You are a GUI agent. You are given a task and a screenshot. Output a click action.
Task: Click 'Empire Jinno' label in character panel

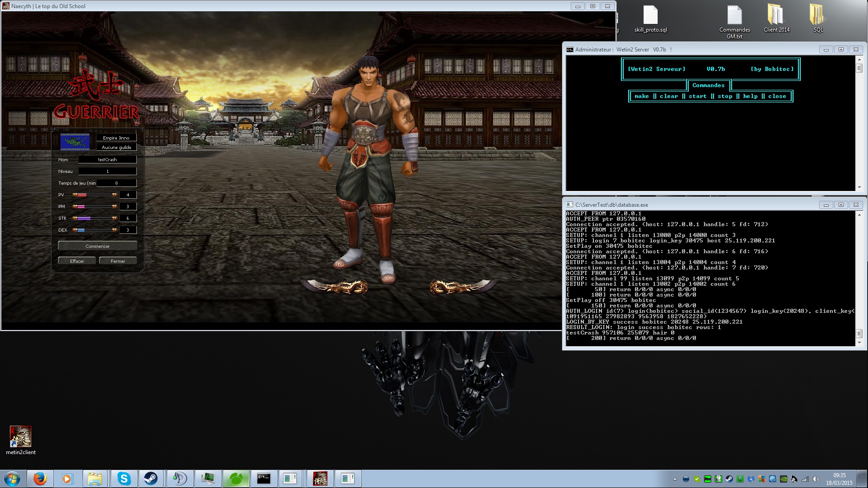[x=116, y=138]
